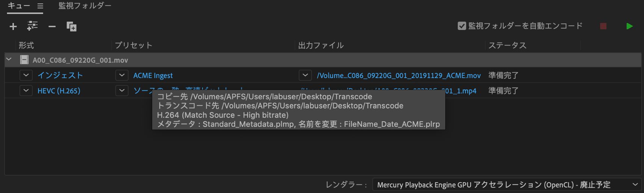Click the duplicate queue item icon
Image resolution: width=644 pixels, height=193 pixels.
coord(71,26)
